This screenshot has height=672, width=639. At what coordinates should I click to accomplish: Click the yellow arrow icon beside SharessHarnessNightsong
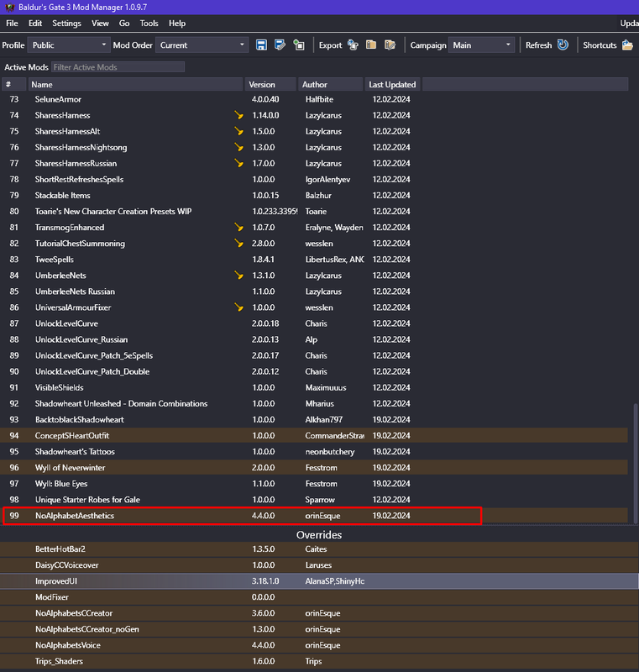point(239,148)
